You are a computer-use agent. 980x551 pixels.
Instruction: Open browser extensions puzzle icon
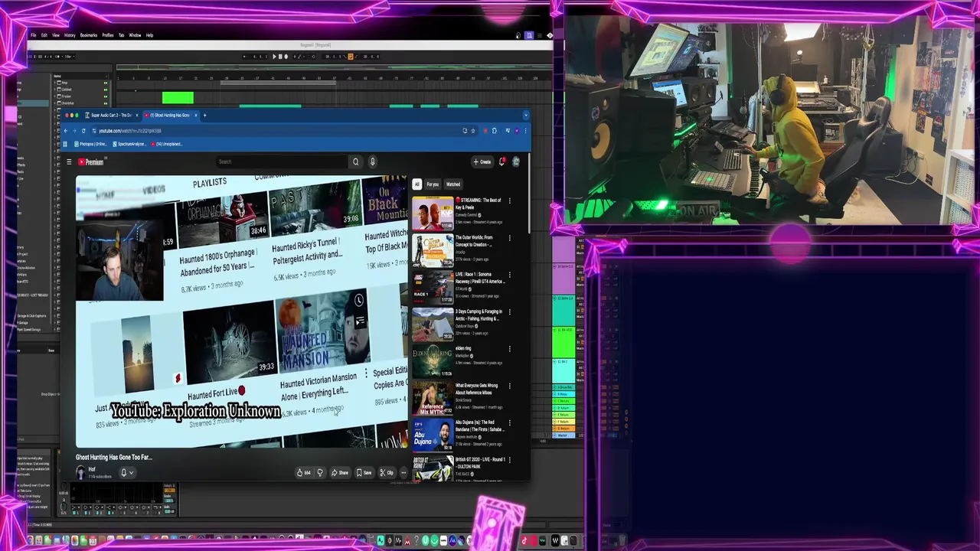click(x=494, y=131)
